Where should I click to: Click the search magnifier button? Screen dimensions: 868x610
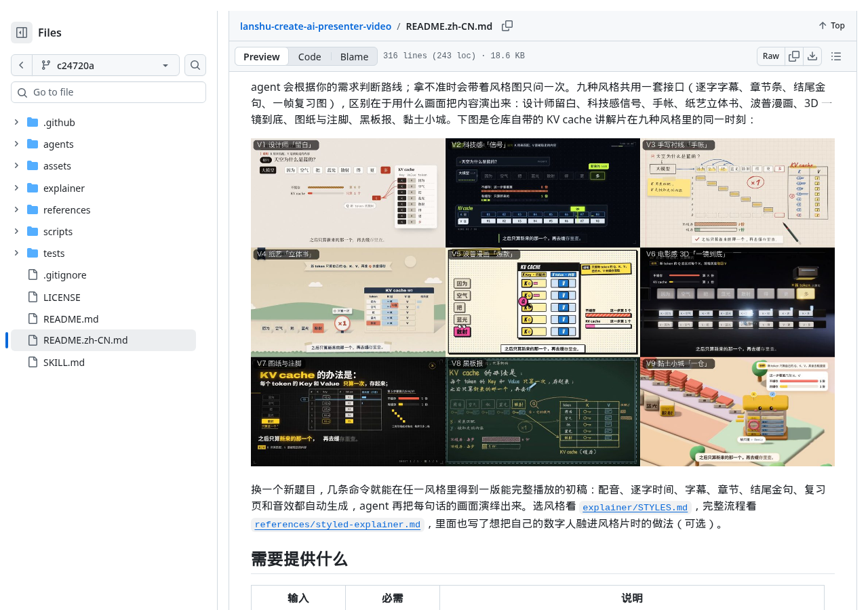coord(195,65)
